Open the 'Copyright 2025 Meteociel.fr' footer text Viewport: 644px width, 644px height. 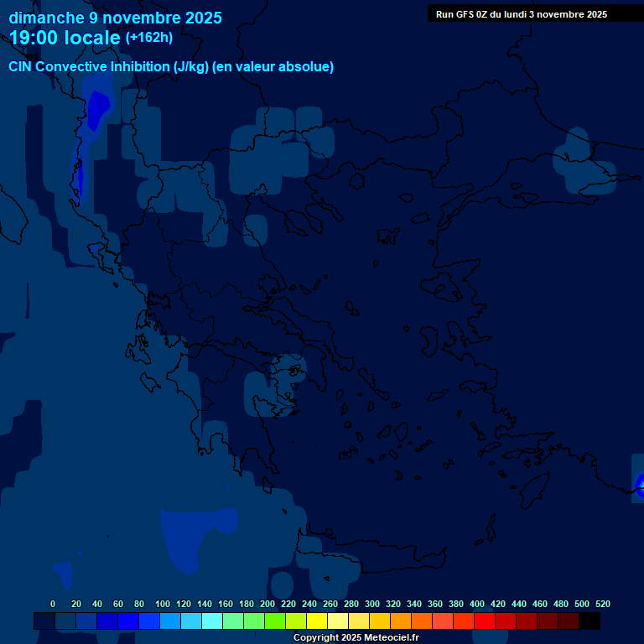tap(356, 637)
